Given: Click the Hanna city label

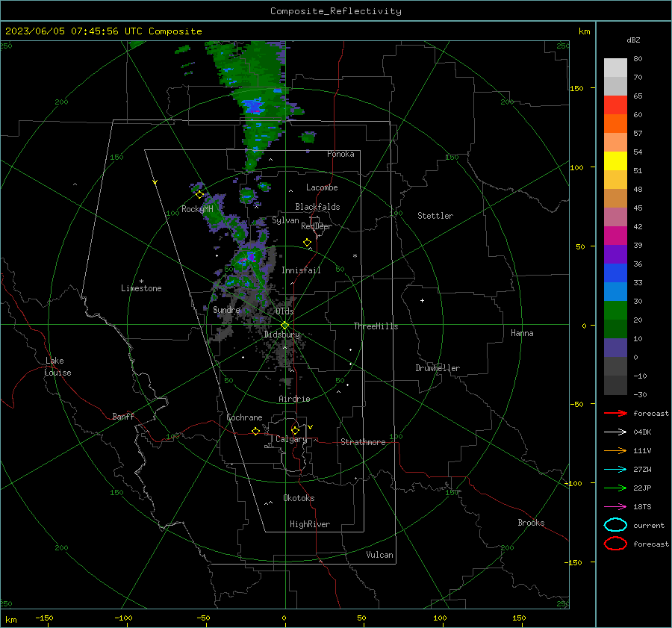Looking at the screenshot, I should pyautogui.click(x=522, y=333).
